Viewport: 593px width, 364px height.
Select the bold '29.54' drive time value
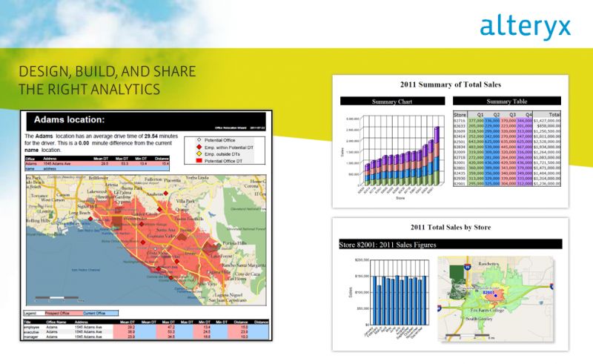click(x=151, y=136)
